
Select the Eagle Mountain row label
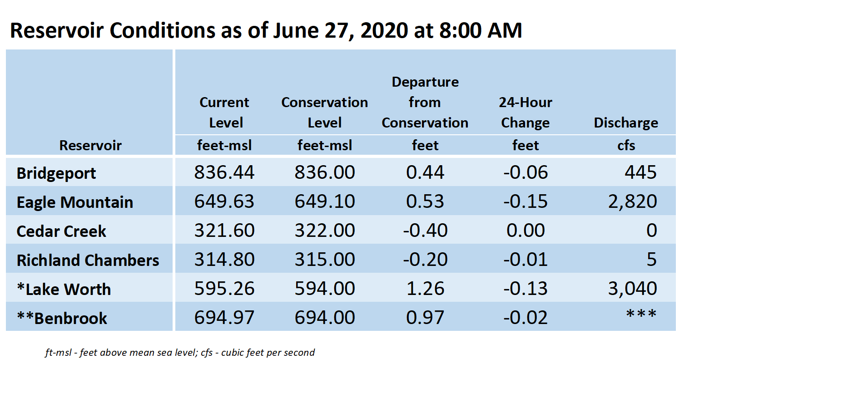click(75, 202)
